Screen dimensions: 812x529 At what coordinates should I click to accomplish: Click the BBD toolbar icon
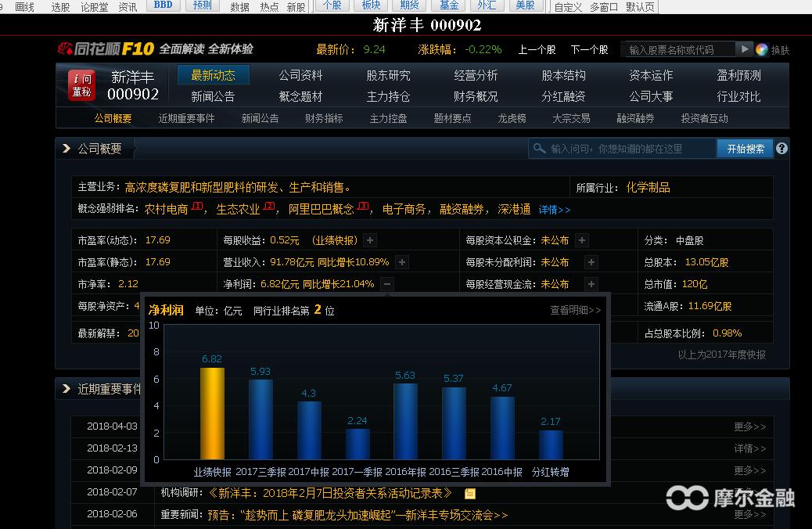[x=163, y=5]
